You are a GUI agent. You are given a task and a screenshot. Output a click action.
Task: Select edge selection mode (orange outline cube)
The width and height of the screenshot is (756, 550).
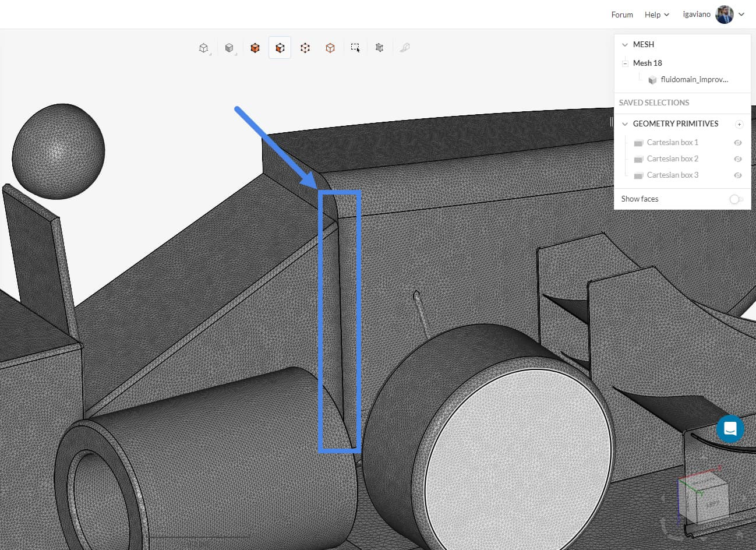click(x=330, y=48)
